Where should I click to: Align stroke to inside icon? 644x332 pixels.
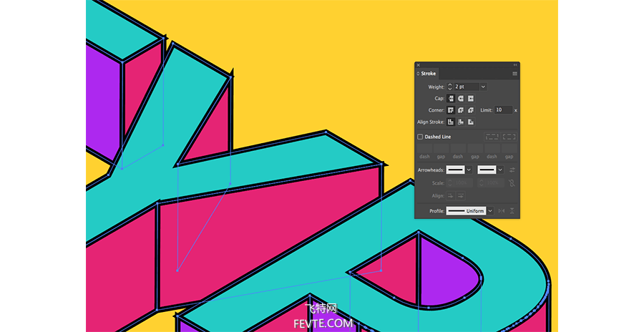coord(461,122)
